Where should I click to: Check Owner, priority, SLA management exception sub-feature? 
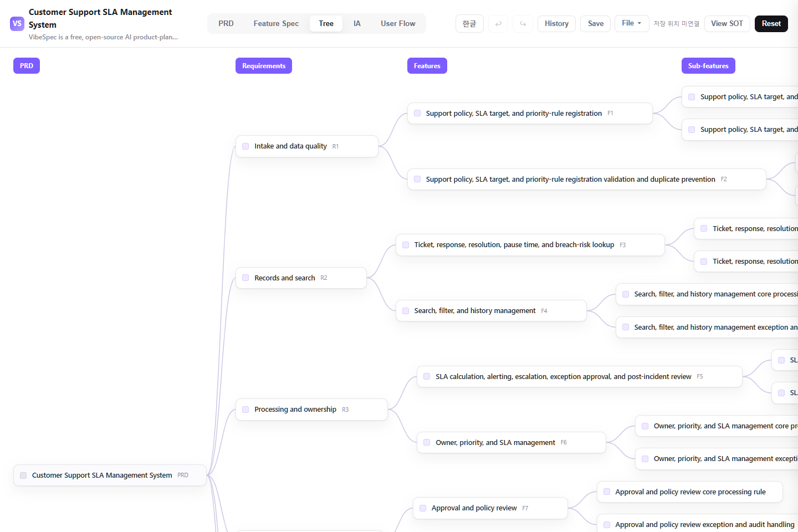click(x=645, y=459)
